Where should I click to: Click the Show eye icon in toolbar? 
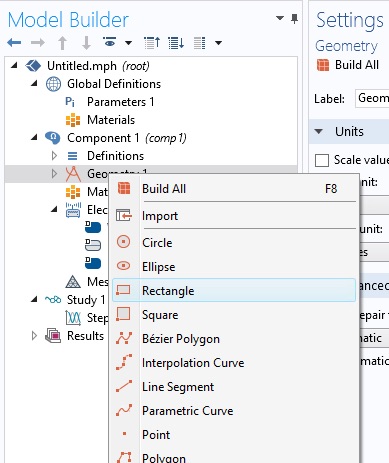(x=110, y=43)
